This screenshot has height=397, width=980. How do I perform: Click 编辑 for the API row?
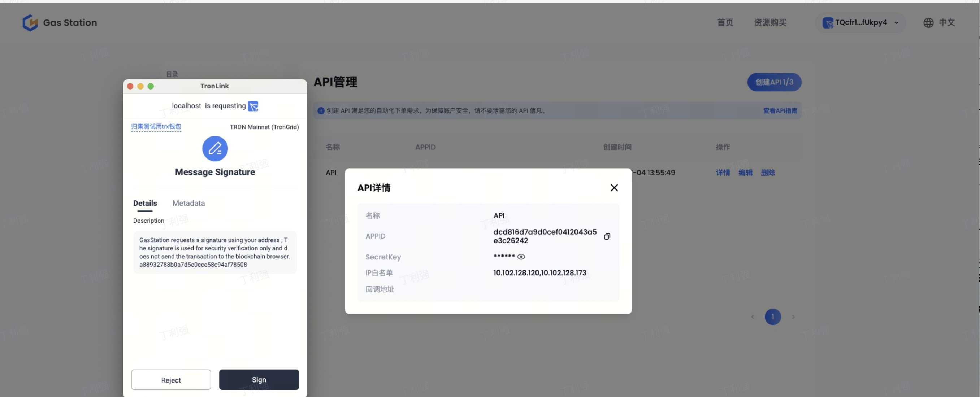[745, 173]
